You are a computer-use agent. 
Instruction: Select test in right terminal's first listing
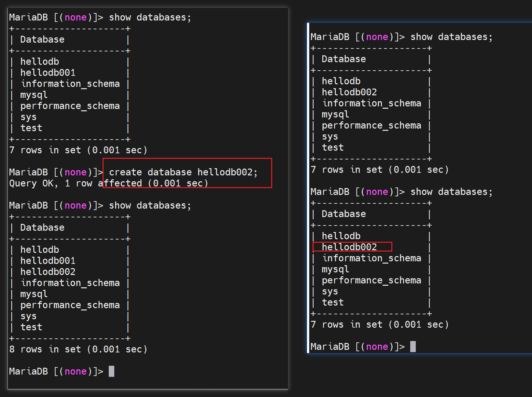(333, 147)
